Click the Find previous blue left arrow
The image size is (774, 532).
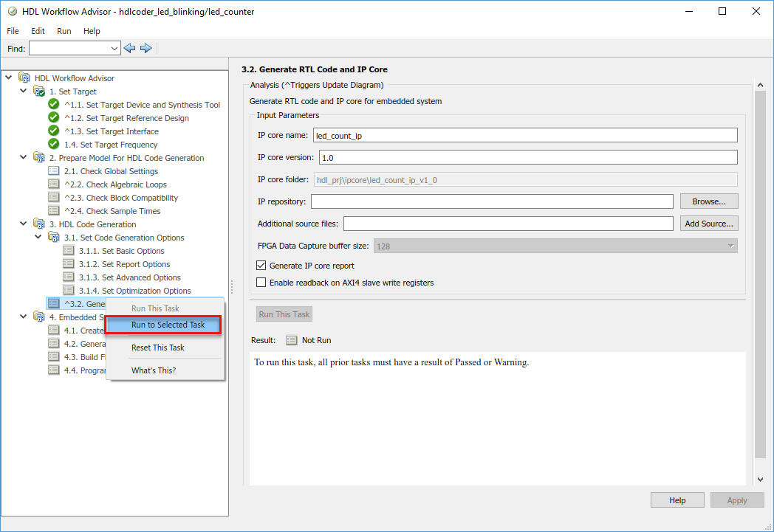pyautogui.click(x=129, y=48)
